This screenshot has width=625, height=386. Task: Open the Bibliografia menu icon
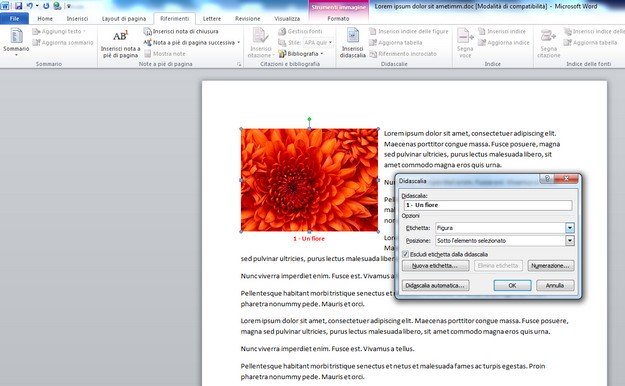[282, 53]
